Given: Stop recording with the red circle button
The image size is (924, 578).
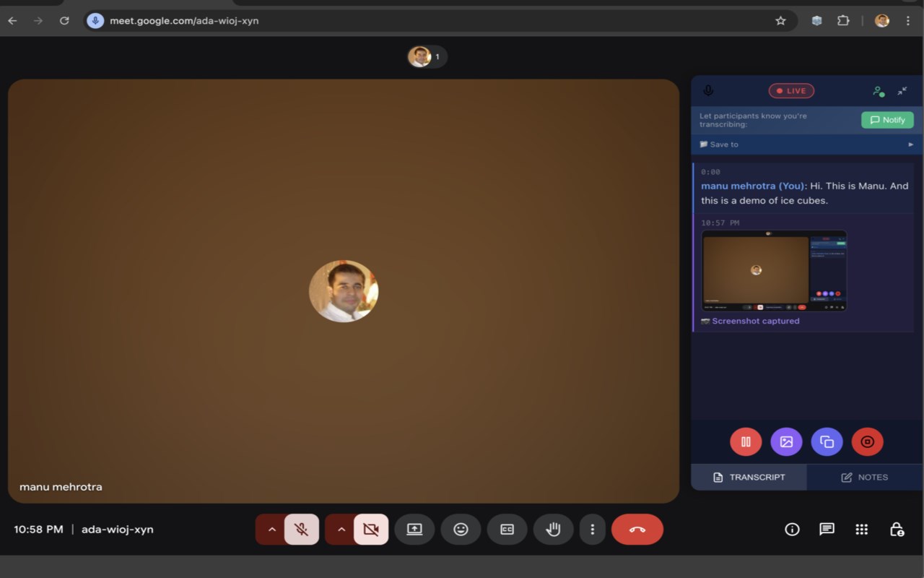Looking at the screenshot, I should tap(868, 441).
